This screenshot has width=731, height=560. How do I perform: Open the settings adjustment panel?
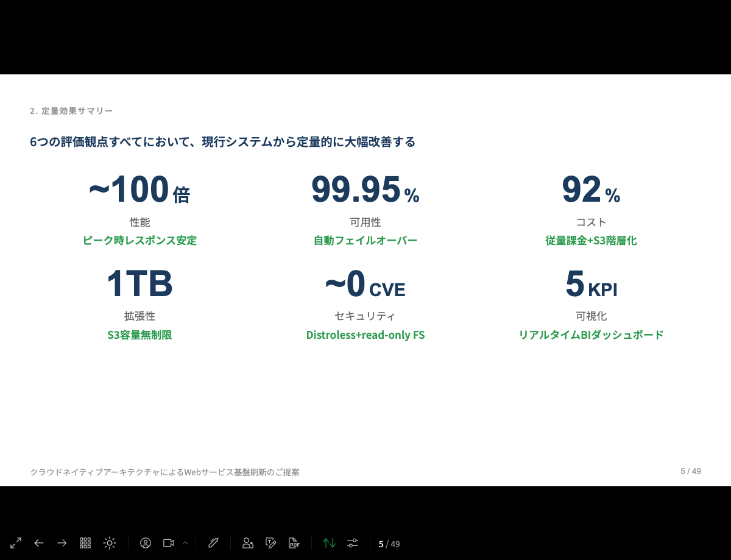[x=352, y=542]
